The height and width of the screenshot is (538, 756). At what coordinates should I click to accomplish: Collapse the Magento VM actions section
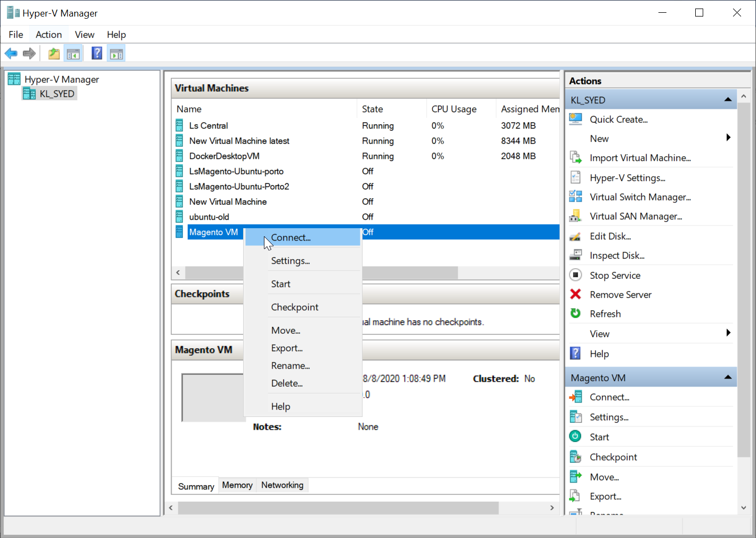(728, 378)
